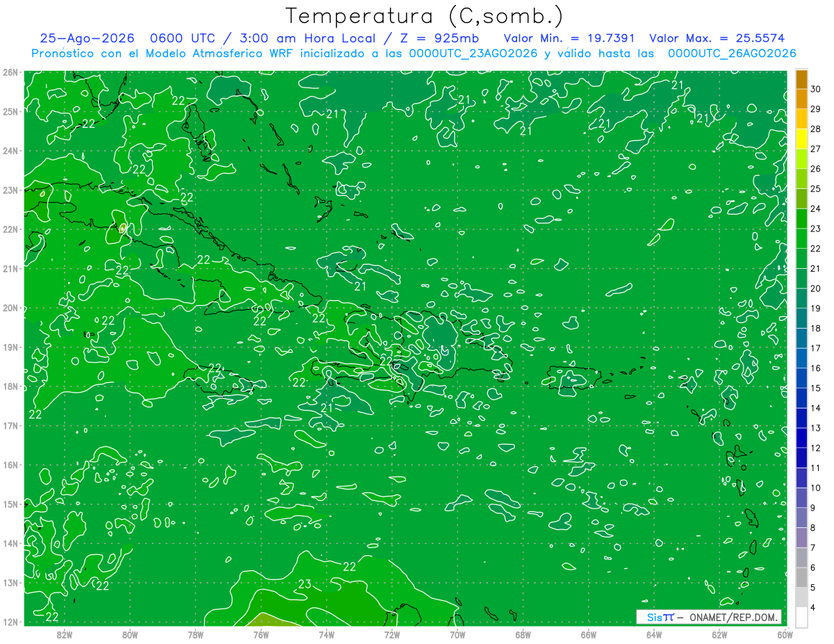Screen dimensions: 834x644
Task: Click the "74W" longitude axis label
Action: (327, 634)
